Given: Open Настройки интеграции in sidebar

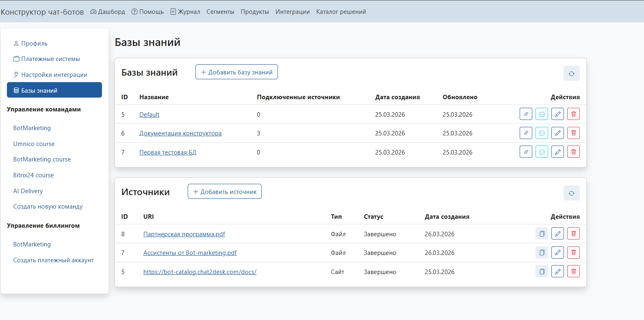Looking at the screenshot, I should tap(54, 75).
